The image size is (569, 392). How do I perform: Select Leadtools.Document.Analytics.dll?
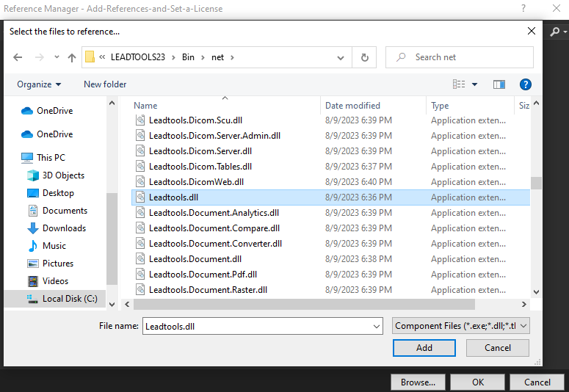(214, 213)
